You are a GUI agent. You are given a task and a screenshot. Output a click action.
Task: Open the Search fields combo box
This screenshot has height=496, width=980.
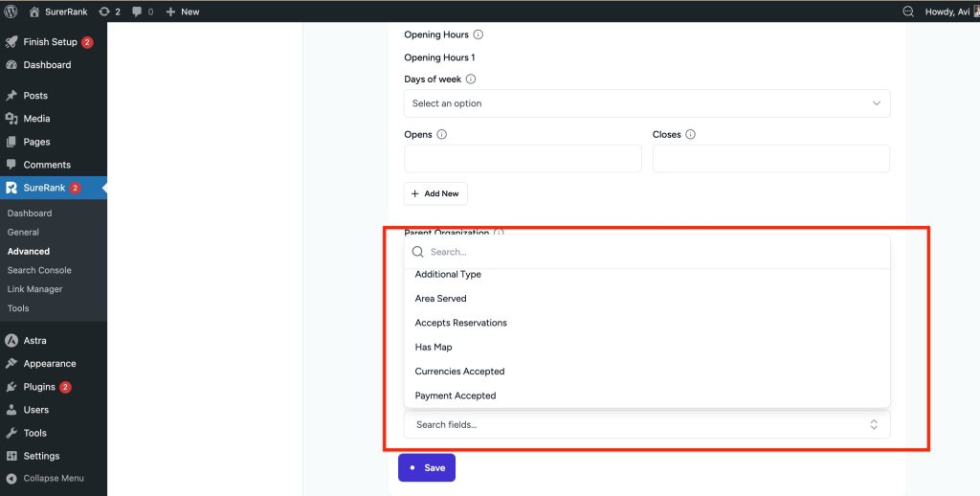point(647,424)
